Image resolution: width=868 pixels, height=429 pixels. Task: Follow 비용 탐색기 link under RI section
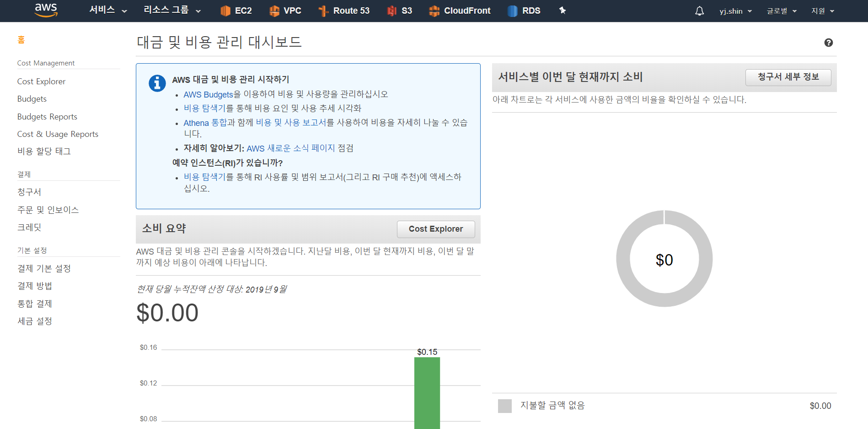pyautogui.click(x=205, y=177)
